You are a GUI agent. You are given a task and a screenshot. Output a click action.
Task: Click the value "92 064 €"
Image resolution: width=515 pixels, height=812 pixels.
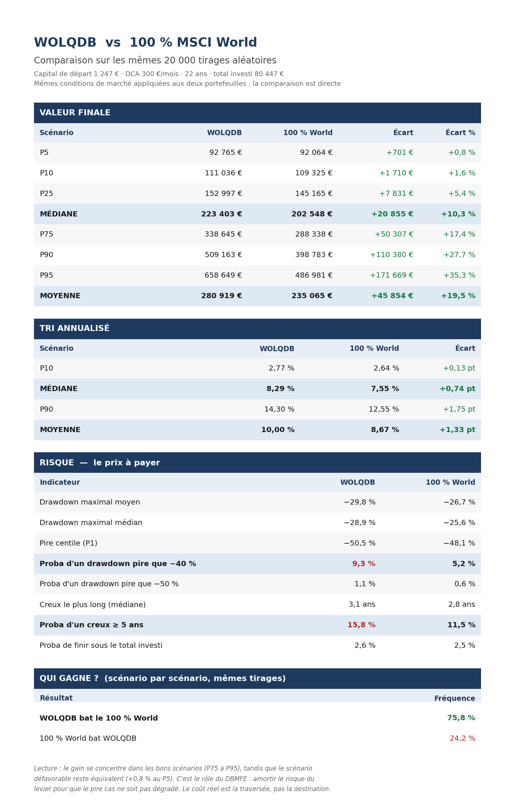pos(316,153)
